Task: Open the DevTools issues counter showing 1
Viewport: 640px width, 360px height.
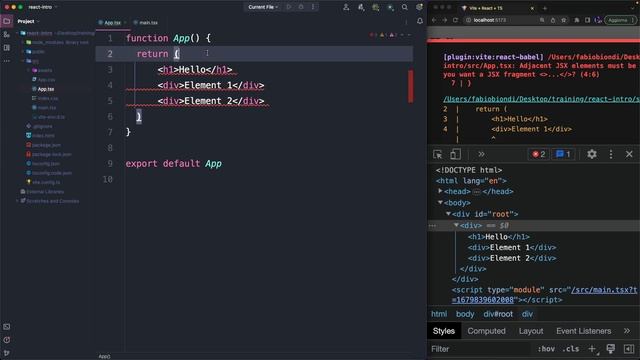Action: click(x=562, y=154)
